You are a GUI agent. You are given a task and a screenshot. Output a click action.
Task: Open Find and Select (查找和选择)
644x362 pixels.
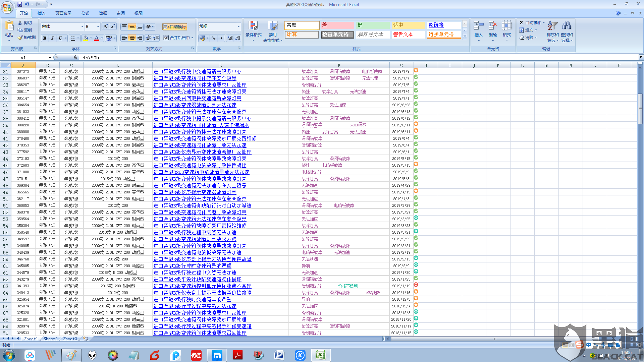[x=567, y=31]
